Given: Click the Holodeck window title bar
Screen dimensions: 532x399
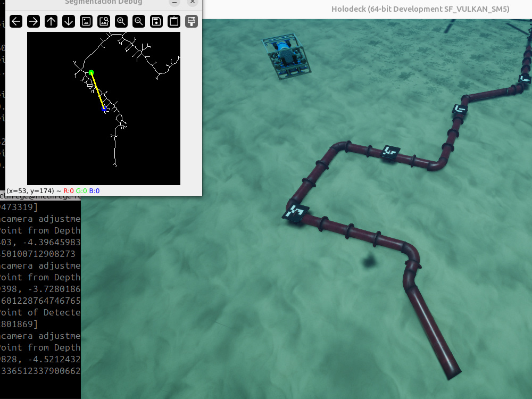Looking at the screenshot, I should 367,9.
